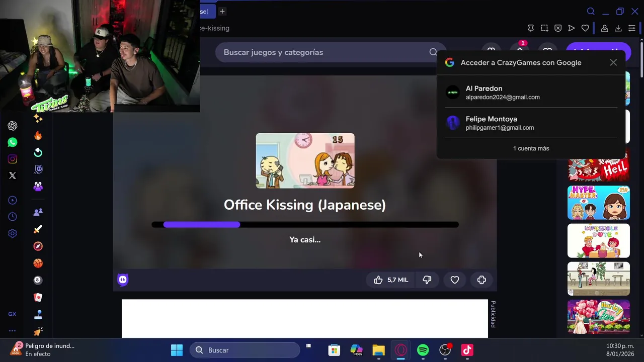Select the fire trending games icon

coord(38,136)
